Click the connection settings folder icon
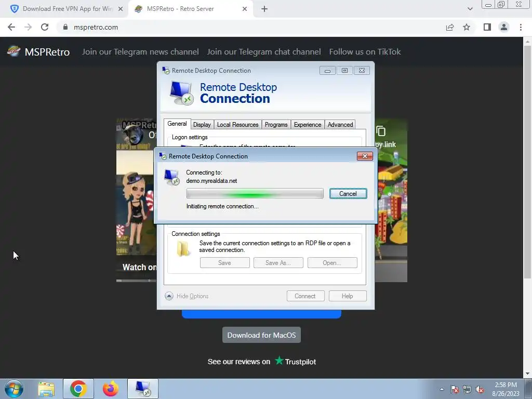The height and width of the screenshot is (399, 532). point(183,249)
